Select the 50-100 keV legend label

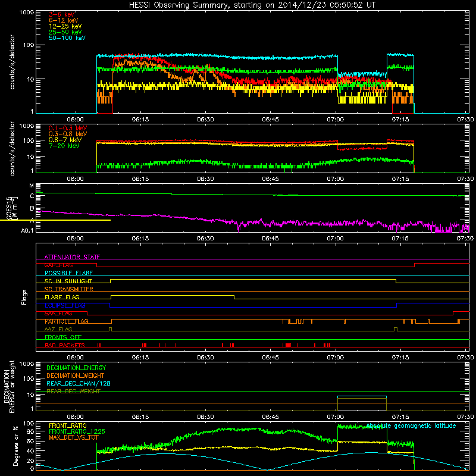pos(67,38)
